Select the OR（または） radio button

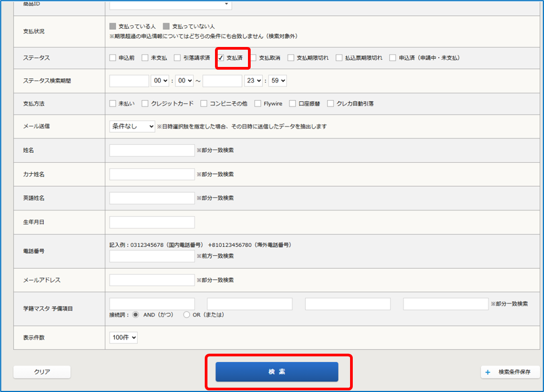[187, 315]
